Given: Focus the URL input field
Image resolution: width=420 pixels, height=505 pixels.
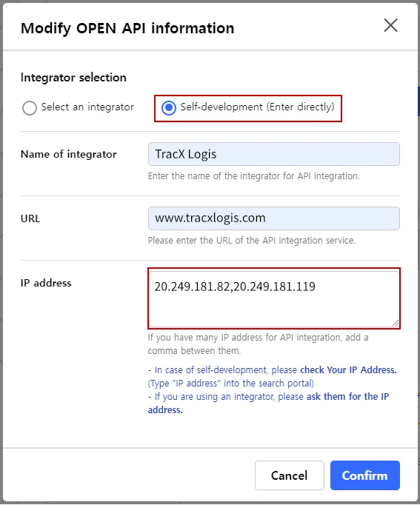Looking at the screenshot, I should coord(274,218).
